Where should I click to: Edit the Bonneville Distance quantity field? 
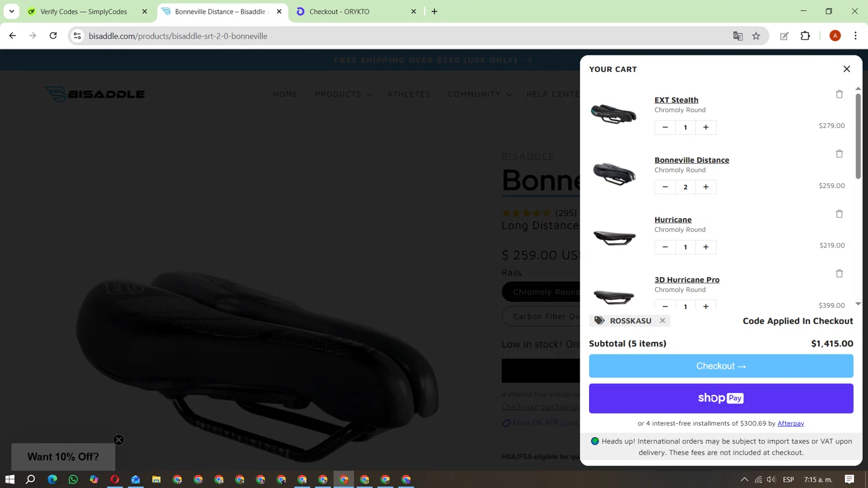coord(686,187)
